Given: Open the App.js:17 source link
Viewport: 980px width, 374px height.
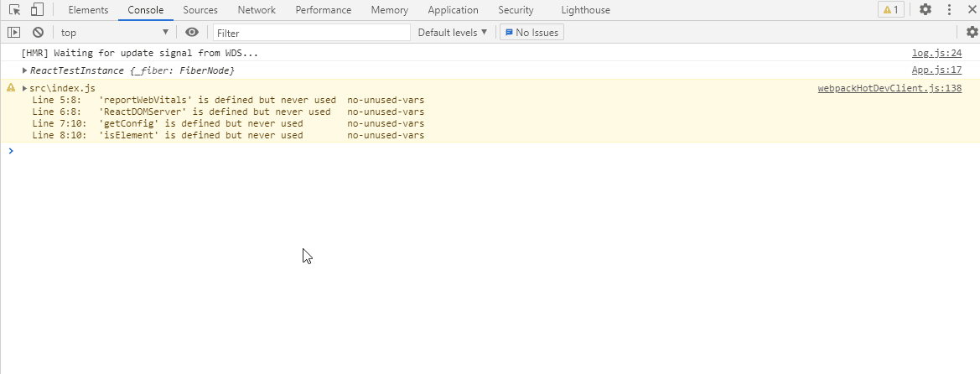Looking at the screenshot, I should 946,70.
